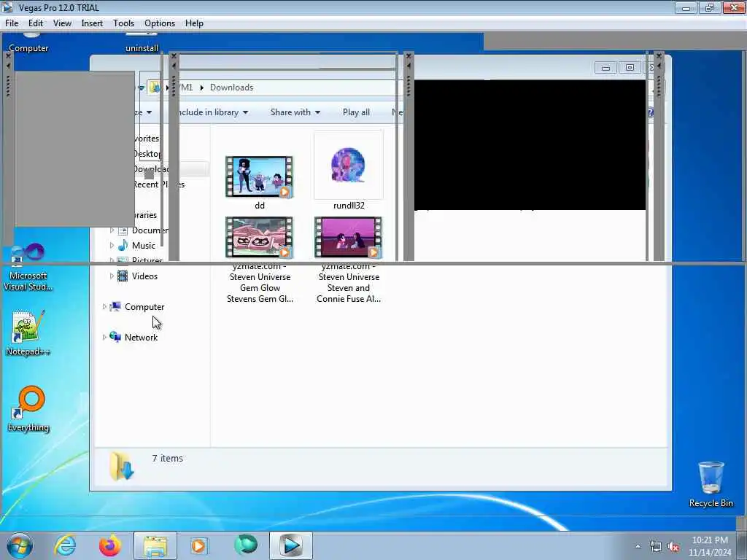Show hidden system tray icons
The image size is (747, 560).
coord(638,547)
